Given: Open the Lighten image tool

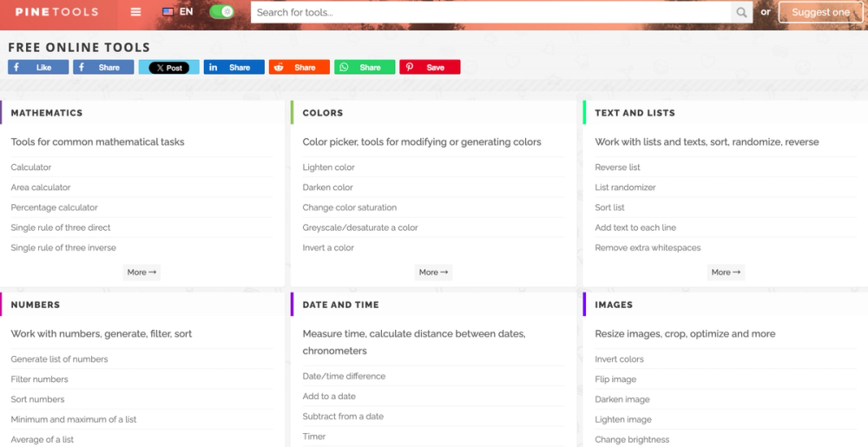Looking at the screenshot, I should (622, 419).
